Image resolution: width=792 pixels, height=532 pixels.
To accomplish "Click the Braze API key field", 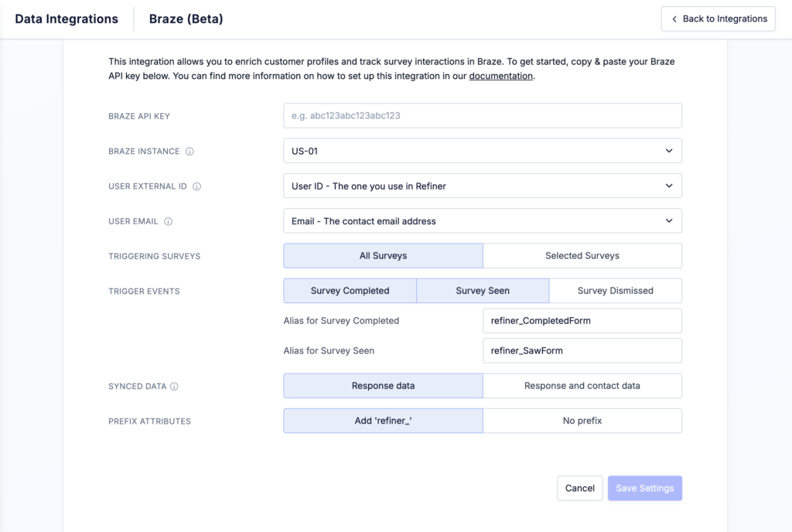I will click(x=482, y=116).
